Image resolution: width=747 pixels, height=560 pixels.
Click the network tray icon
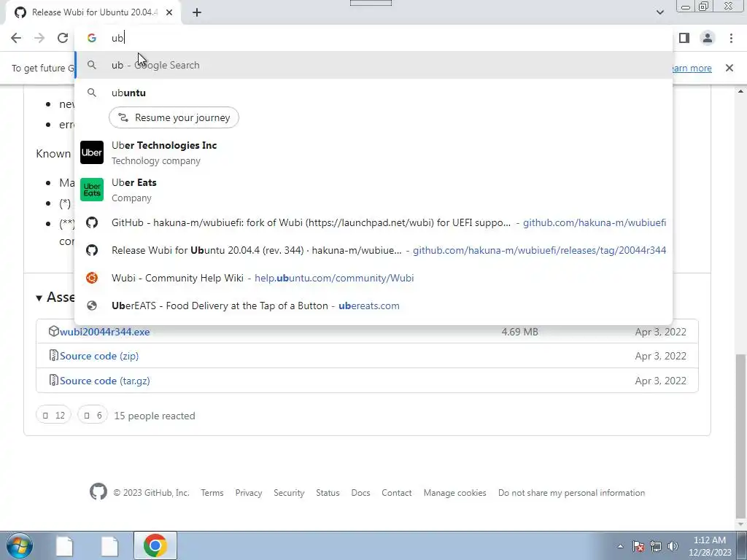pos(656,546)
